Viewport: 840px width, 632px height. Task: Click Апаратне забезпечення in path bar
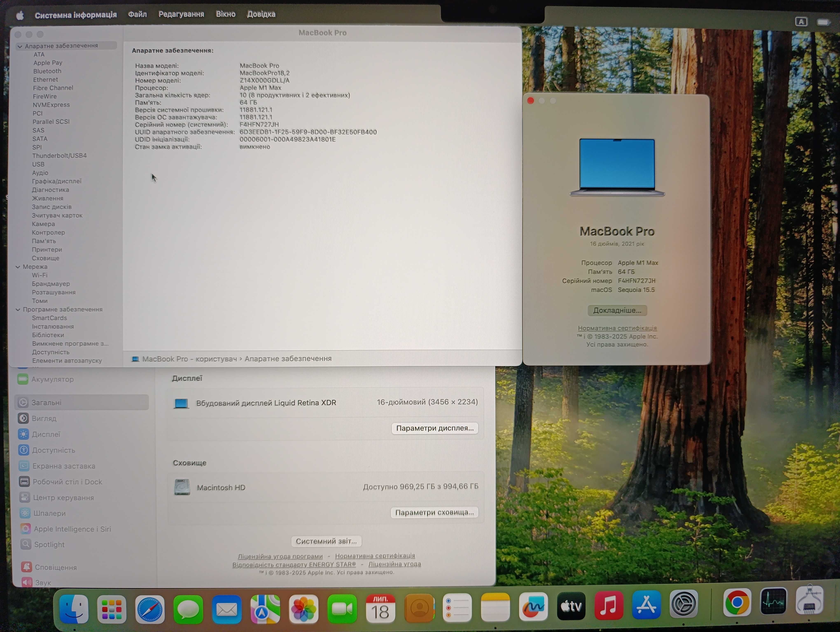point(288,359)
